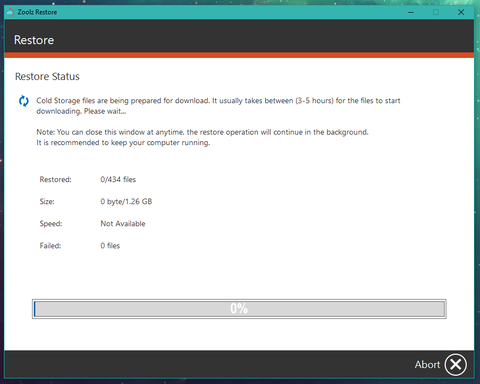Click the Not Available speed value
This screenshot has width=480, height=384.
[123, 224]
